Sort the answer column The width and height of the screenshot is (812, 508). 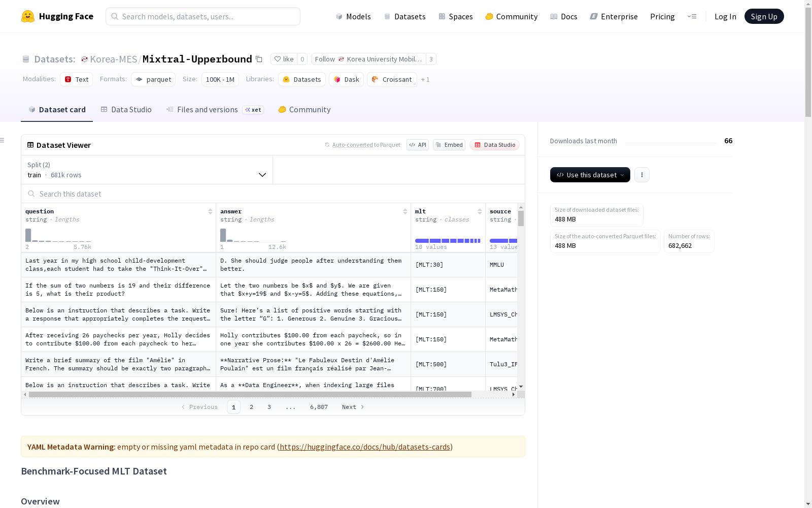405,211
